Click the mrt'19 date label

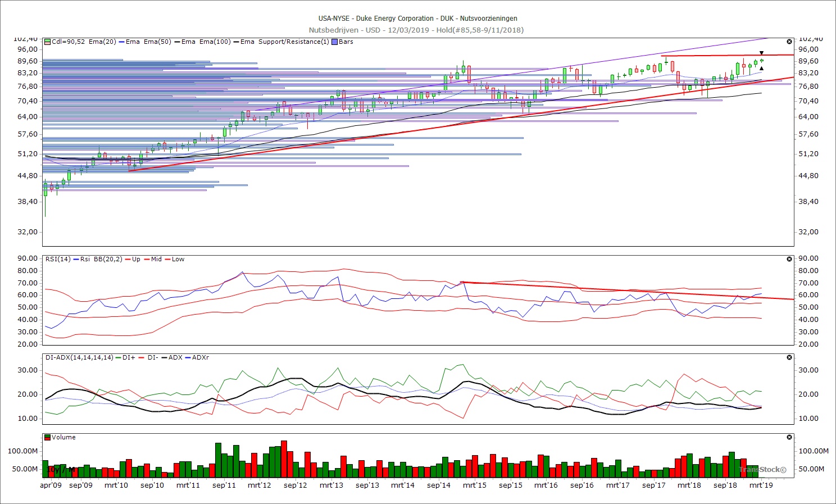coord(761,485)
